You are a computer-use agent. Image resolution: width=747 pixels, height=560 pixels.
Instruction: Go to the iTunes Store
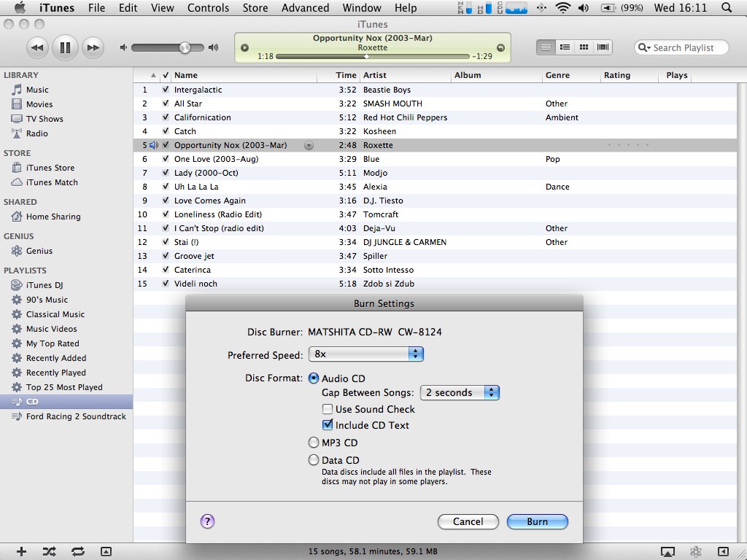coord(50,168)
